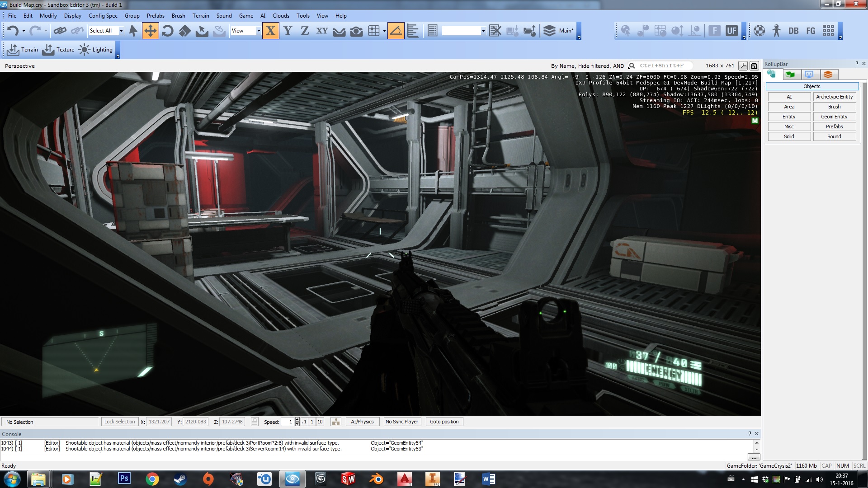Click the Texture export tool
The height and width of the screenshot is (488, 868).
click(x=58, y=50)
